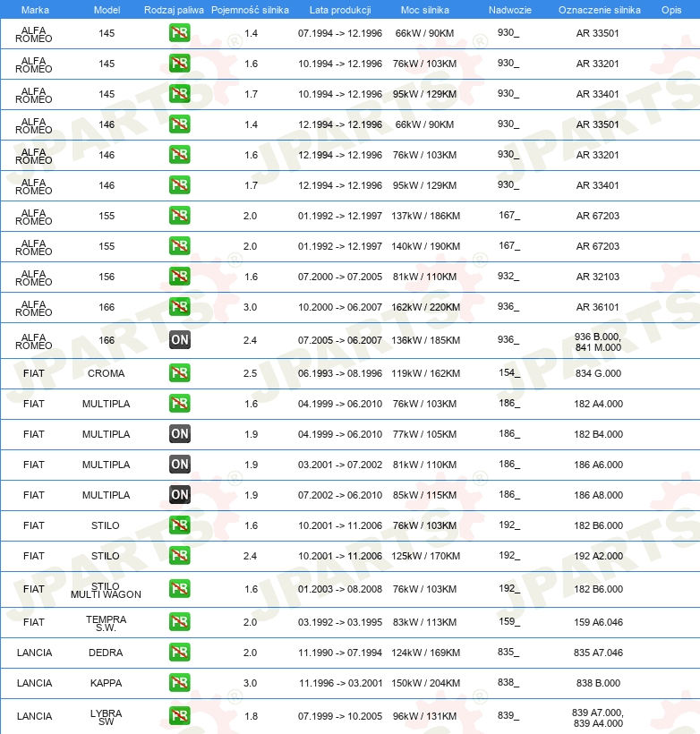Click the Opis column header
This screenshot has height=734, width=700.
pos(671,10)
